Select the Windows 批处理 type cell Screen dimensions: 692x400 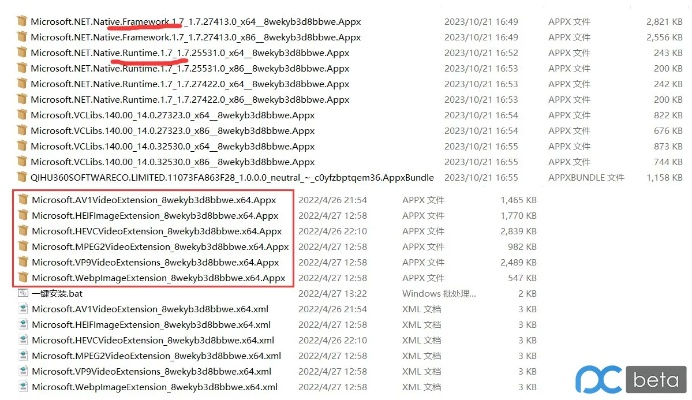coord(439,294)
